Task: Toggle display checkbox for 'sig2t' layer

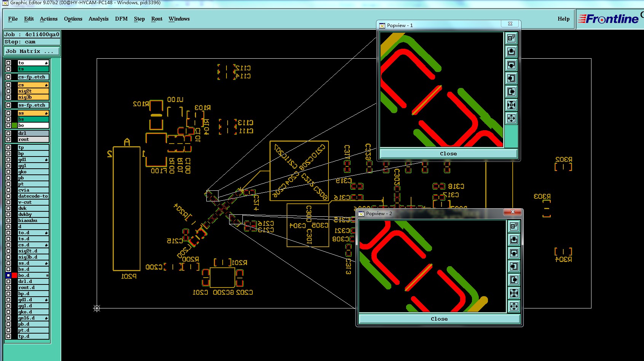Action: [8, 91]
